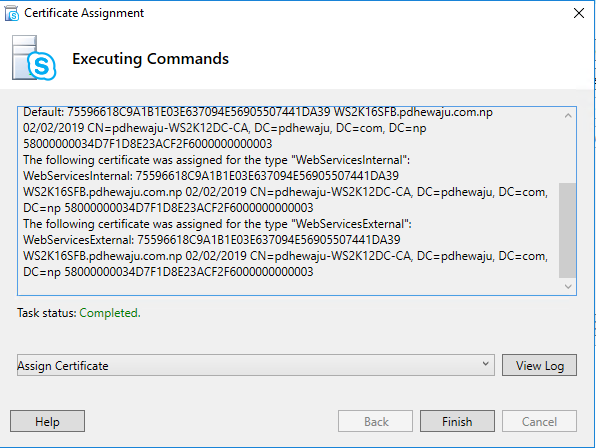Screen dimensions: 596x448
Task: Click the scrollbar track above the thumb
Action: (567, 153)
